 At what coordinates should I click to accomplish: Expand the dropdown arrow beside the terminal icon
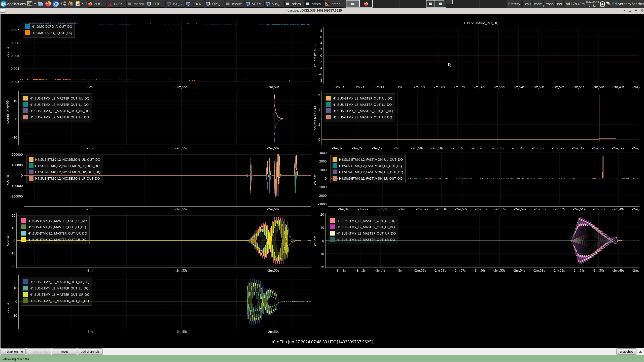35,4
